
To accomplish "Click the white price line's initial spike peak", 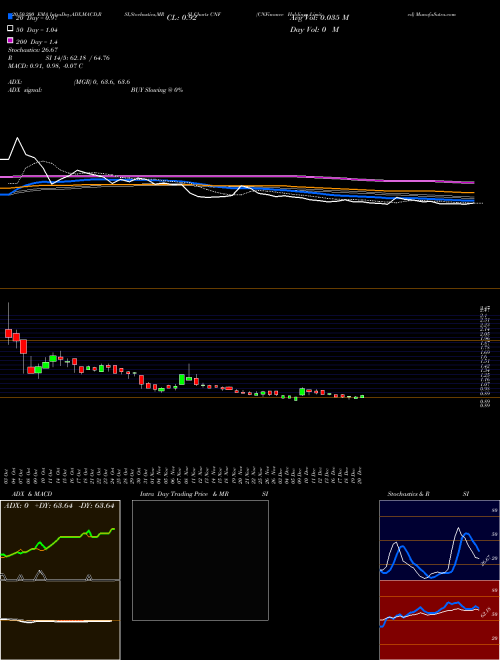I will (18, 138).
